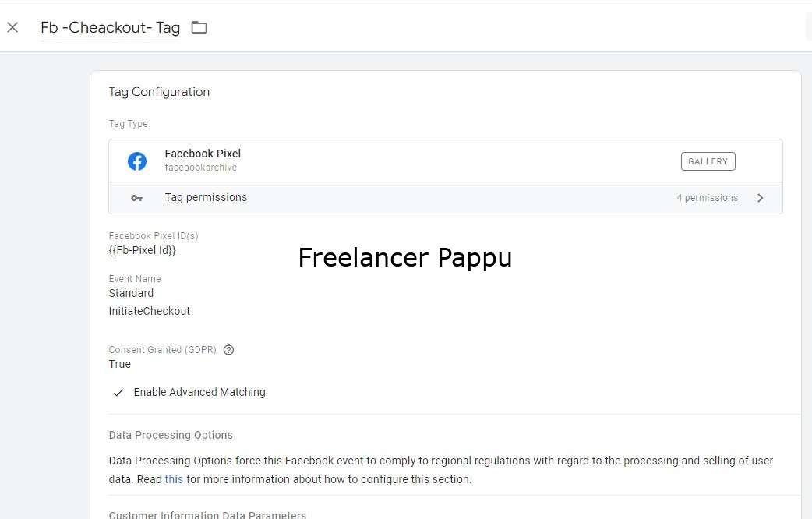
Task: Expand the 4 permissions chevron arrow
Action: (x=761, y=198)
